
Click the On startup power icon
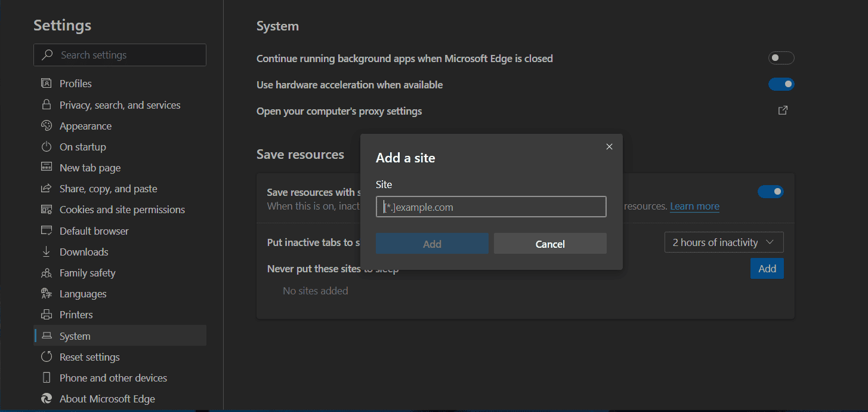pyautogui.click(x=47, y=146)
